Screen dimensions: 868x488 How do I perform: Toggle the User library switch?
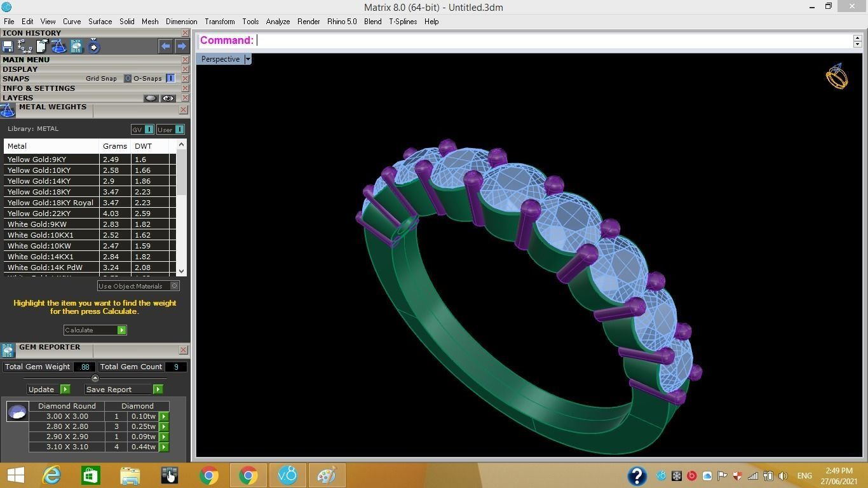[x=179, y=130]
